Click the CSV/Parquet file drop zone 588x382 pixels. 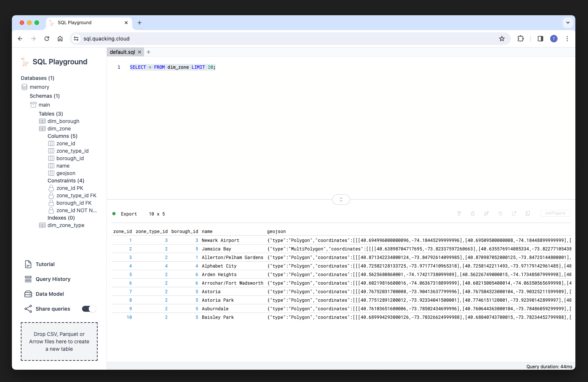[x=59, y=341]
